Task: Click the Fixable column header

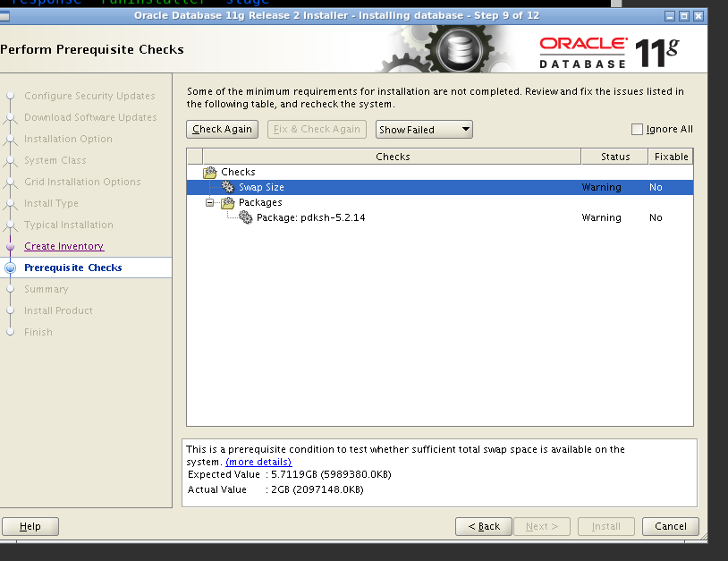Action: (x=671, y=157)
